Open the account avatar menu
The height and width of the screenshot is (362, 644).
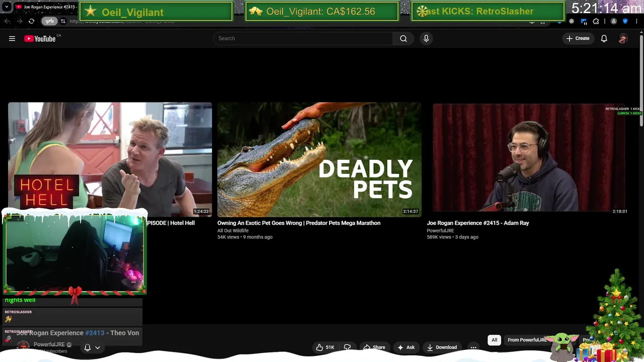coord(623,39)
